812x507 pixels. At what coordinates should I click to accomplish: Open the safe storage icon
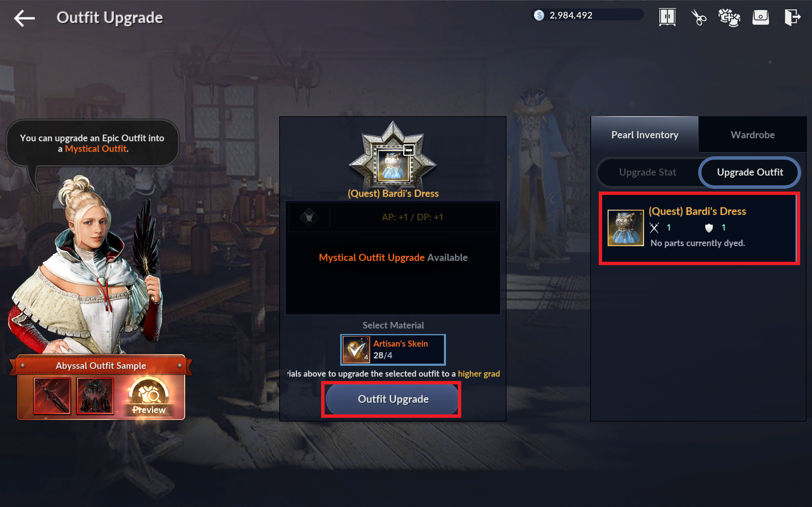(760, 17)
